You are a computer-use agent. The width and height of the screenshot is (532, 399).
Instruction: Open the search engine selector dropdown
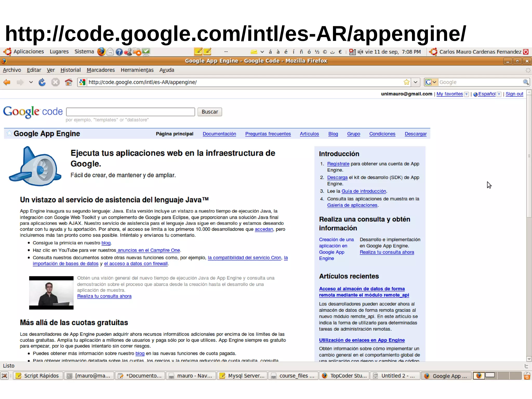(431, 82)
